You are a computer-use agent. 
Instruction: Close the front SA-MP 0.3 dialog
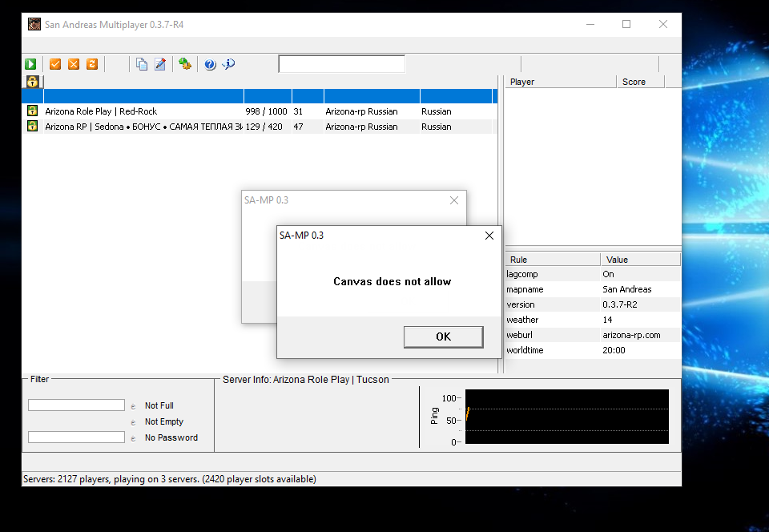pyautogui.click(x=489, y=236)
